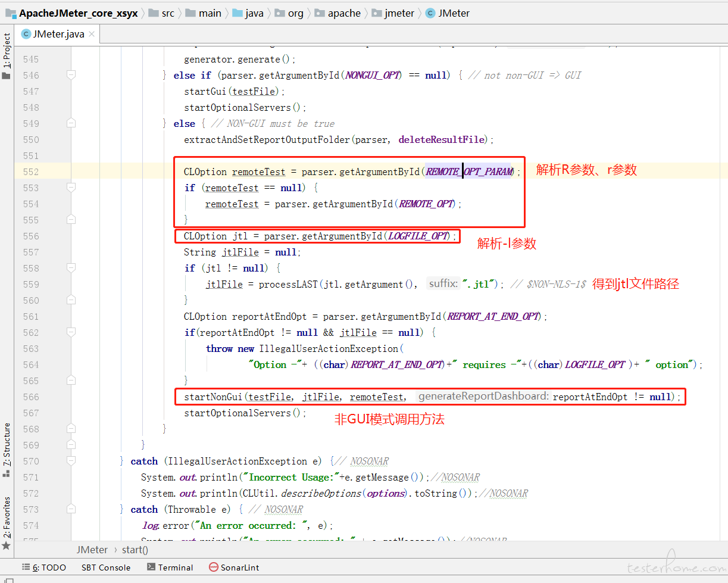Click generator.generate() on line 545
Screen dimensions: 728x583
click(240, 59)
